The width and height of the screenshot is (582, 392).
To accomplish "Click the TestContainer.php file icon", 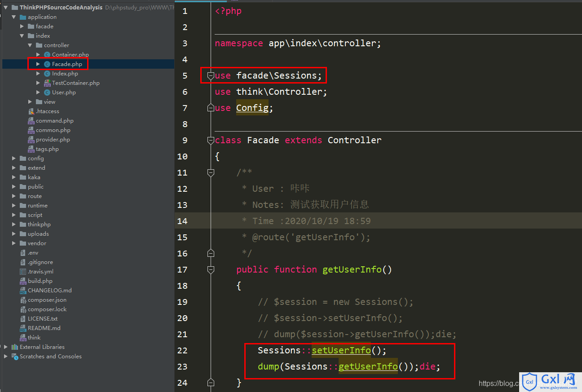I will 47,83.
